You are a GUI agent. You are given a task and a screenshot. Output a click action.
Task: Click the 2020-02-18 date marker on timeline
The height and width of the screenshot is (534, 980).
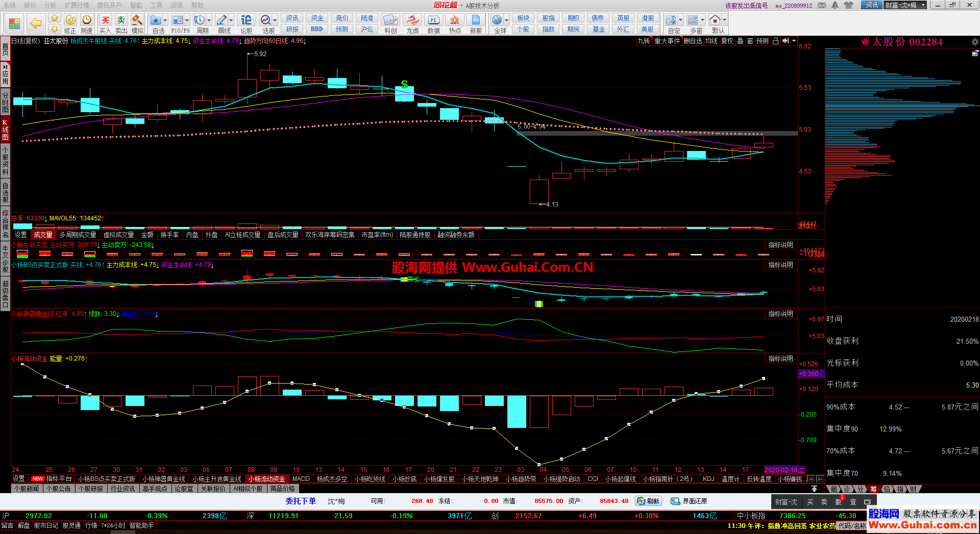coord(783,470)
